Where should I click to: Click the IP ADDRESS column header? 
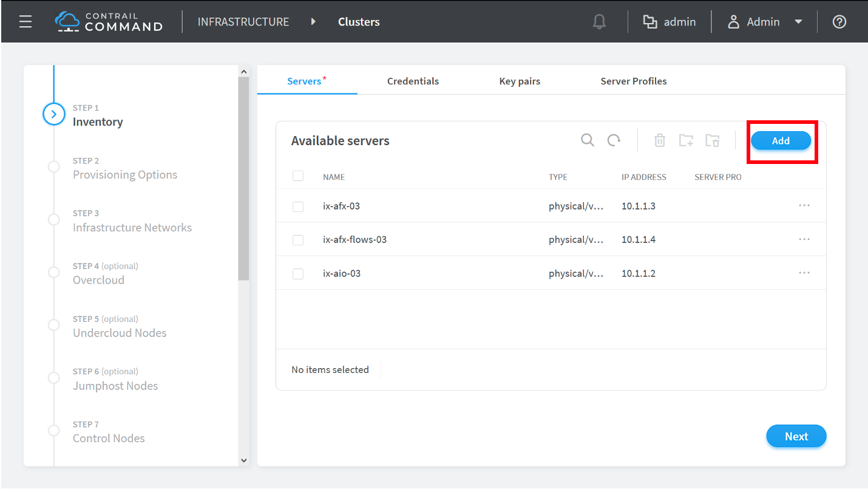(644, 177)
